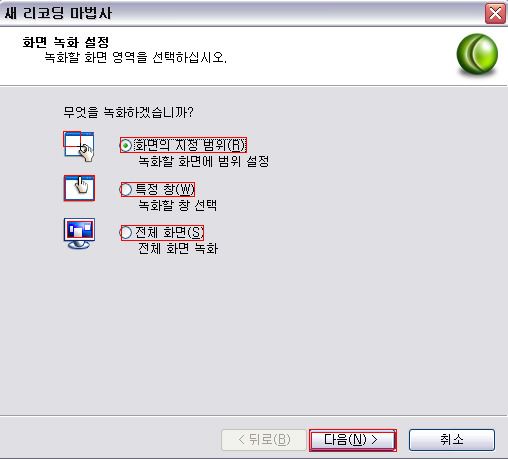
Task: Click the 화면 녹화 설정 heading
Action: pos(66,42)
